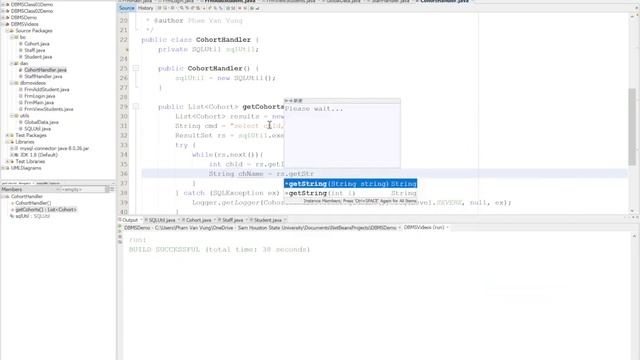Image resolution: width=640 pixels, height=360 pixels.
Task: Open the Student.java bottom tab
Action: click(x=267, y=220)
